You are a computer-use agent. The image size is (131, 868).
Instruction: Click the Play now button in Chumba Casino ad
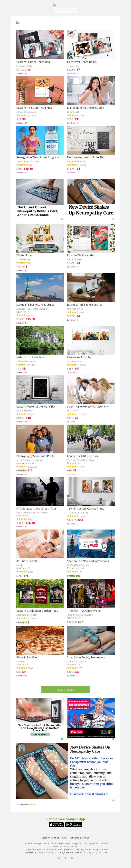click(76, 732)
